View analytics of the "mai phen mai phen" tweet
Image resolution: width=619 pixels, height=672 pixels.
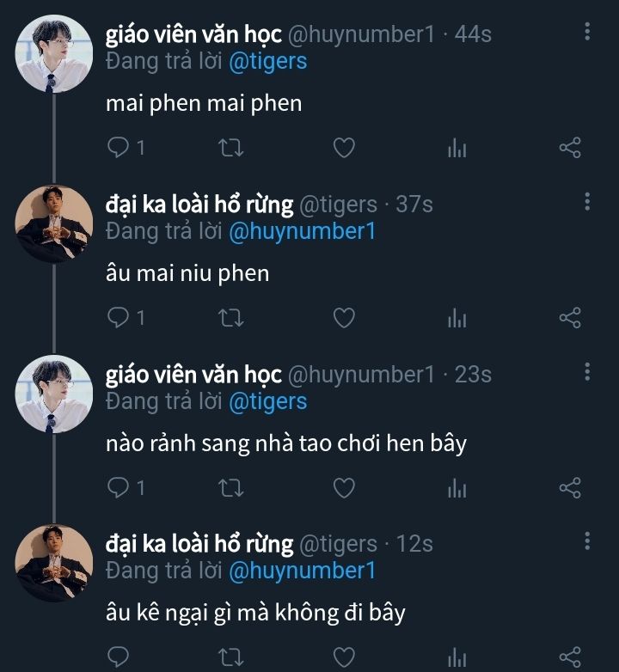coord(457,148)
